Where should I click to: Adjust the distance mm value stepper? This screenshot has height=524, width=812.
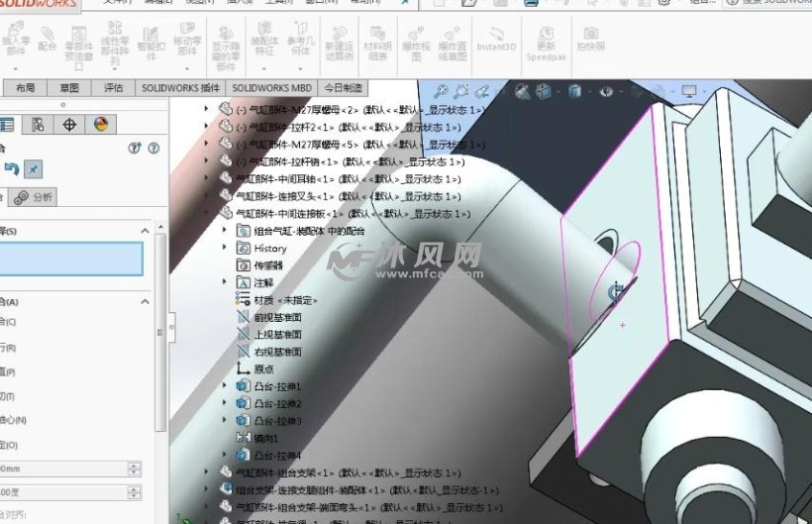coord(134,470)
